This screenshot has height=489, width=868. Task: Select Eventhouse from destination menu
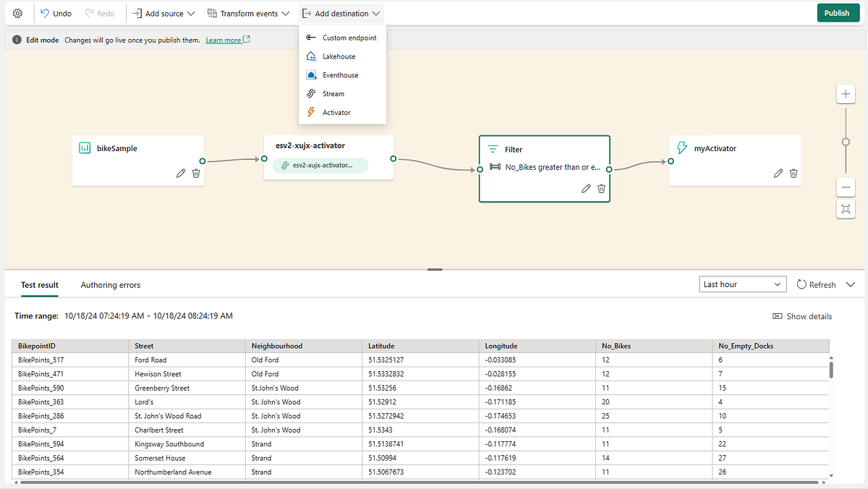coord(340,75)
